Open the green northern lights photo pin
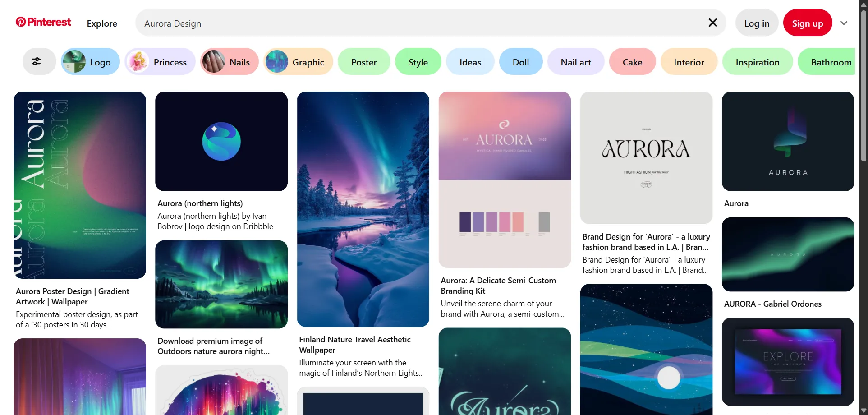868x415 pixels. [221, 284]
